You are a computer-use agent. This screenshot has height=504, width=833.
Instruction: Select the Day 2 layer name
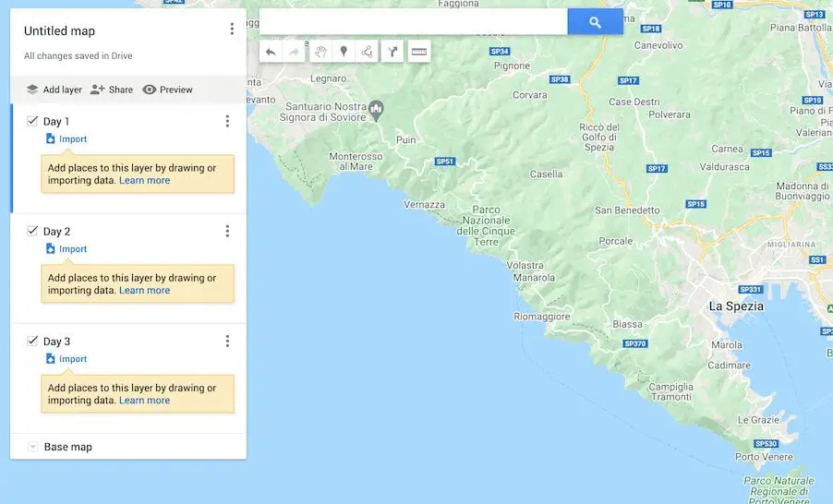point(56,232)
